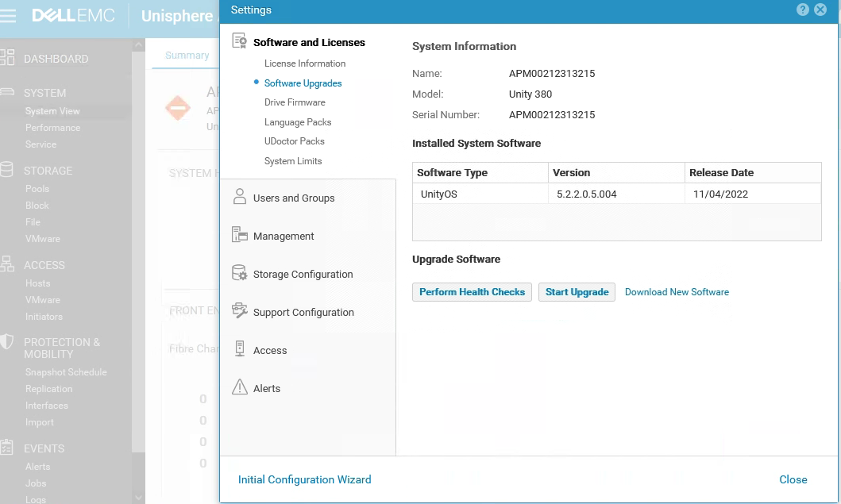This screenshot has width=841, height=504.
Task: Expand Support Configuration settings
Action: (303, 312)
